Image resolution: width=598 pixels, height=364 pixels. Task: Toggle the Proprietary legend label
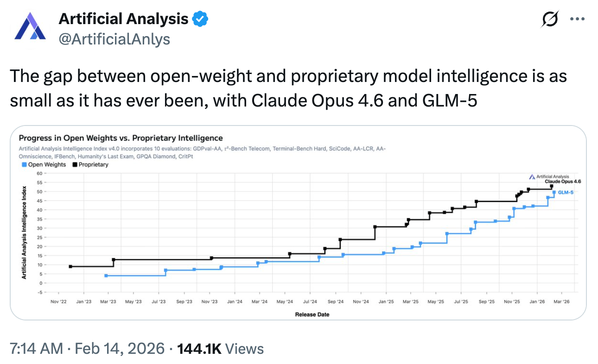[93, 164]
